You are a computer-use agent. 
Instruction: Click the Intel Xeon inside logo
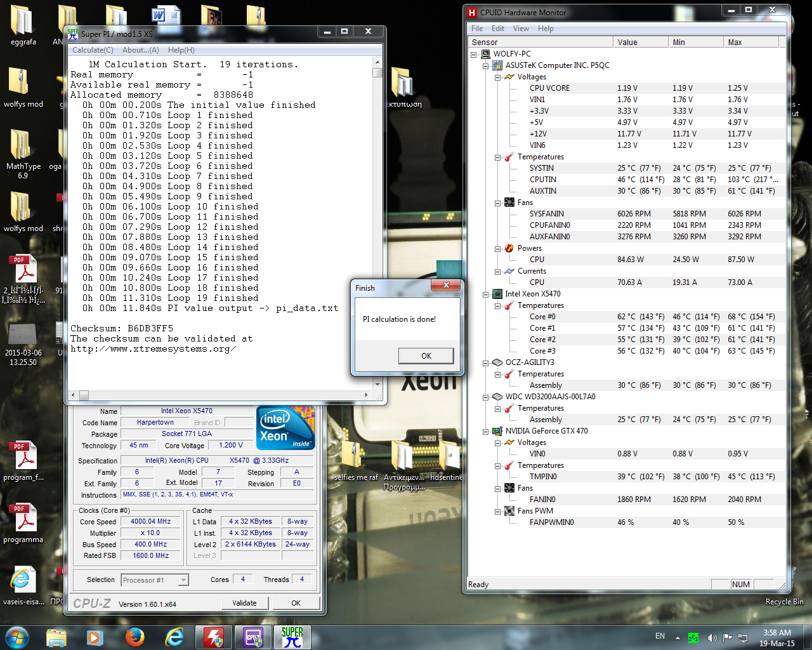click(x=285, y=428)
